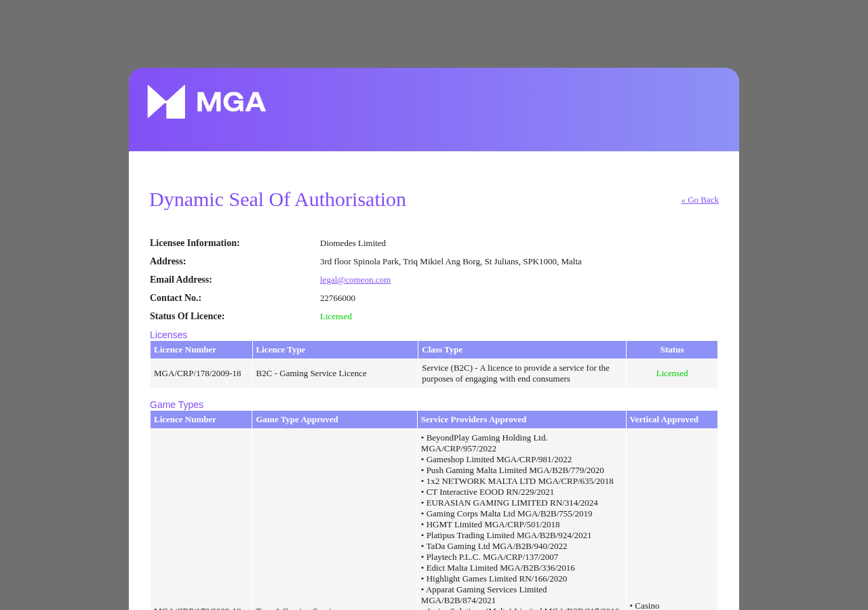Follow the « Go Back link
The height and width of the screenshot is (610, 868).
click(700, 200)
